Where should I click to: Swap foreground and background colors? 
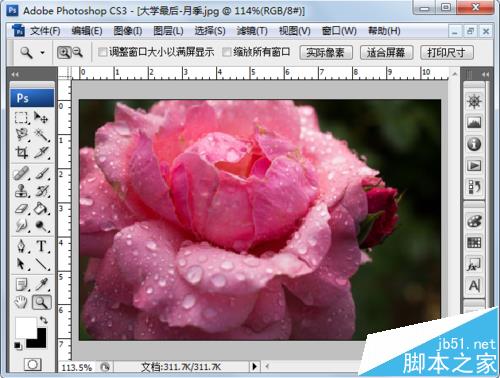[x=44, y=320]
